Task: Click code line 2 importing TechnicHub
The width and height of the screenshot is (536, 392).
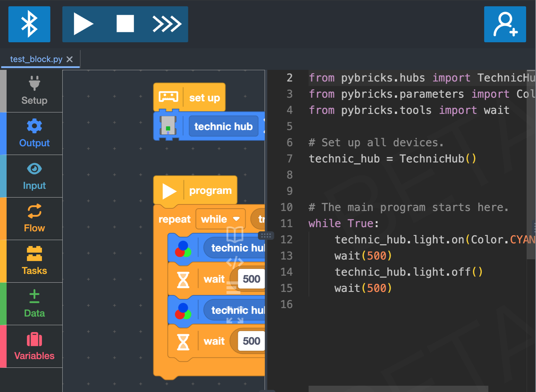Action: [x=422, y=78]
